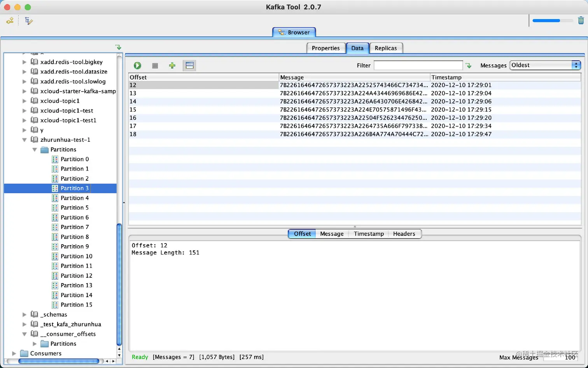The height and width of the screenshot is (368, 588).
Task: Click the green plus add message icon
Action: pos(172,65)
